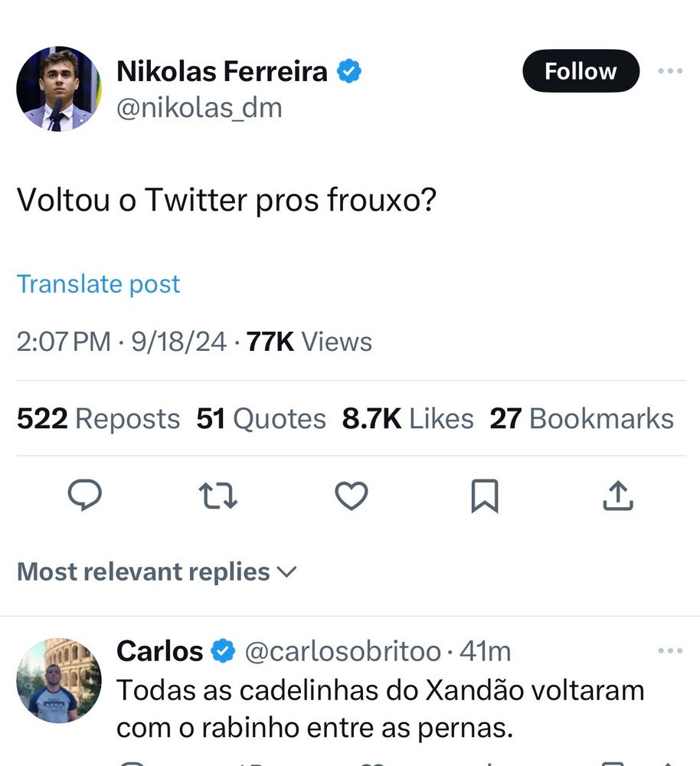Click the verified badge next to Carlos
Viewport: 700px width, 766px height.
(223, 652)
